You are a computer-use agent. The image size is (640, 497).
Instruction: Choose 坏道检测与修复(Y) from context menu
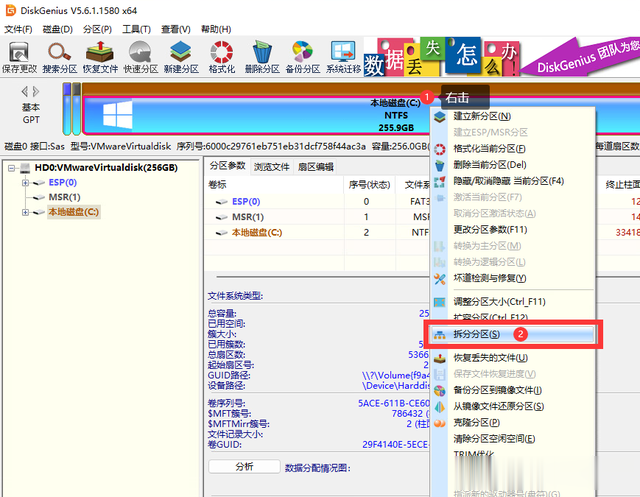pos(513,278)
